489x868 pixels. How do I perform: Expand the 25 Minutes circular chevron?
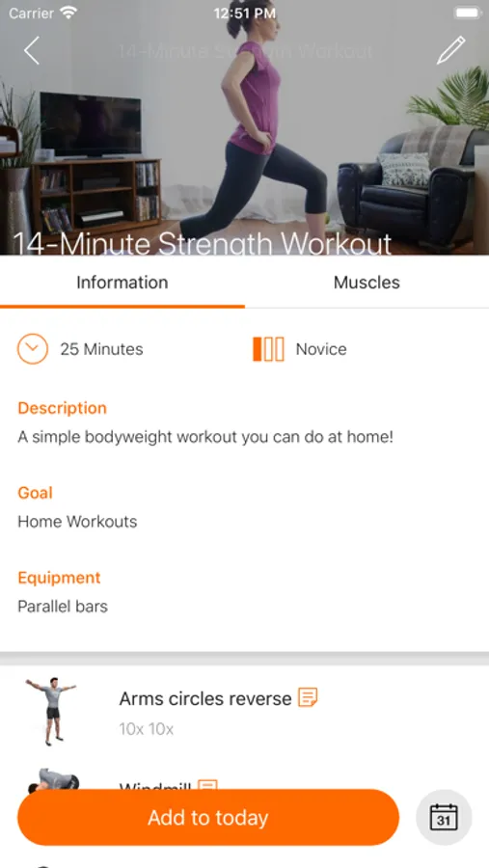33,349
